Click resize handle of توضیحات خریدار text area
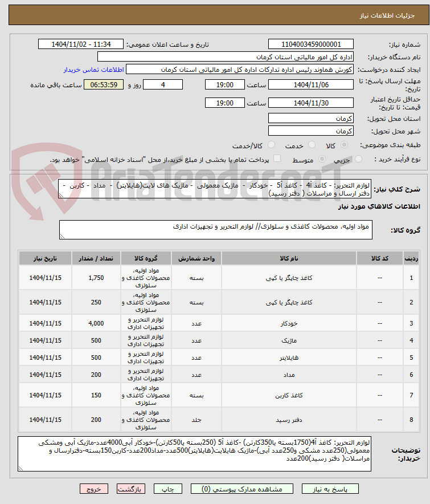The height and width of the screenshot is (504, 430). pos(21,469)
